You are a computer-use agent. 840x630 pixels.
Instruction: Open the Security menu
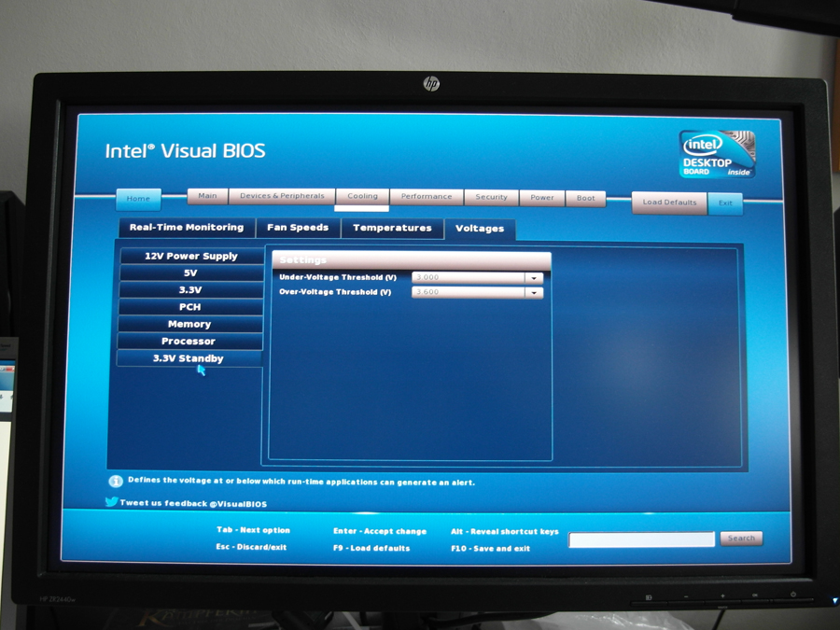[x=491, y=197]
